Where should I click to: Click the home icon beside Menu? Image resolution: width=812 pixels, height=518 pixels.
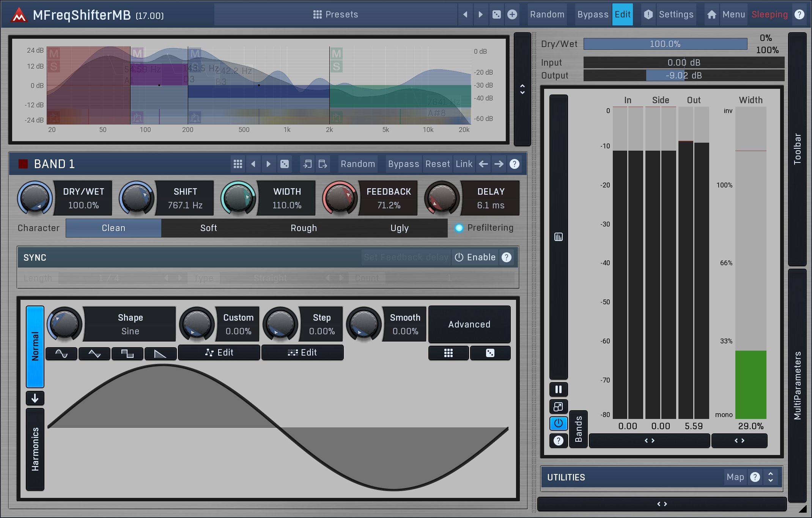coord(711,14)
